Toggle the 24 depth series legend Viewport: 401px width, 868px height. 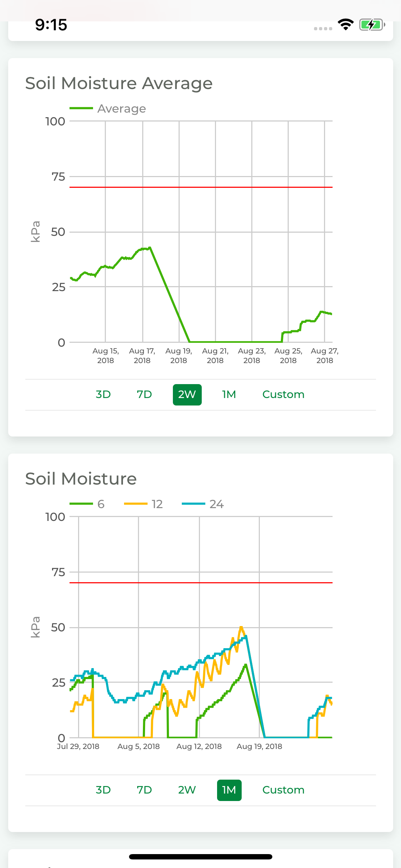click(203, 504)
